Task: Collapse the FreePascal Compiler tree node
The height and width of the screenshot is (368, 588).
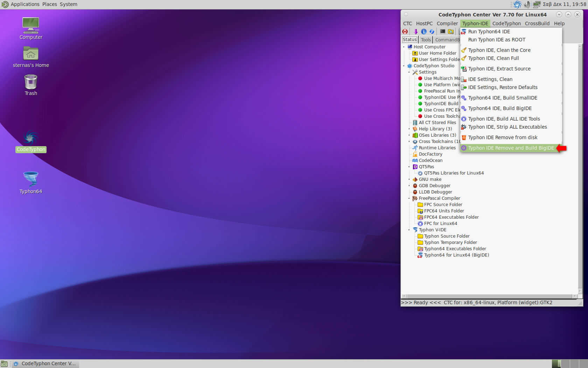Action: (409, 198)
